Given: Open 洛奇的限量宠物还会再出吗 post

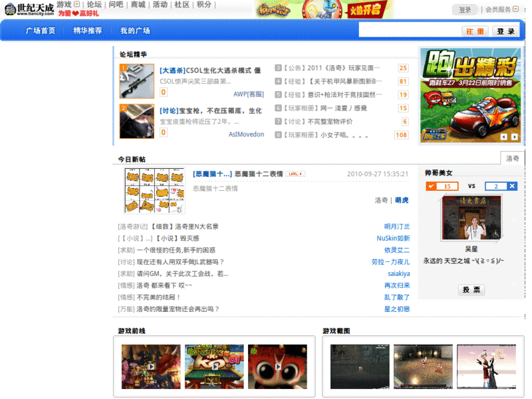Looking at the screenshot, I should coord(178,309).
